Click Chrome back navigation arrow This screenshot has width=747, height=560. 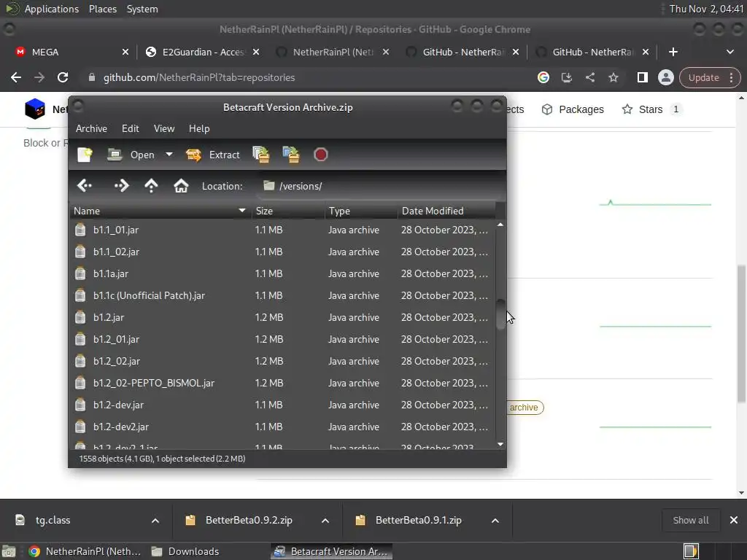[16, 77]
